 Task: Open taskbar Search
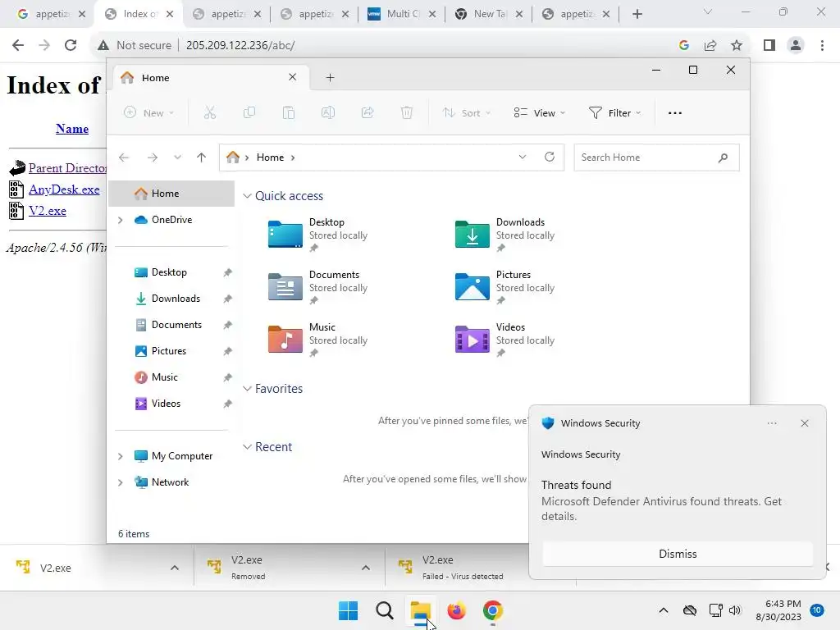(384, 610)
